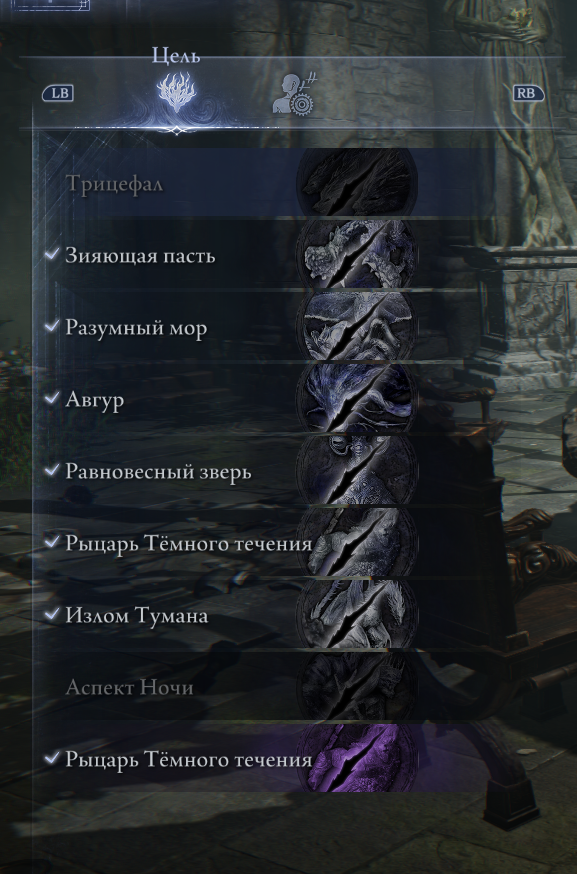Viewport: 577px width, 874px height.
Task: Select the Трицефал target entry
Action: [x=264, y=182]
